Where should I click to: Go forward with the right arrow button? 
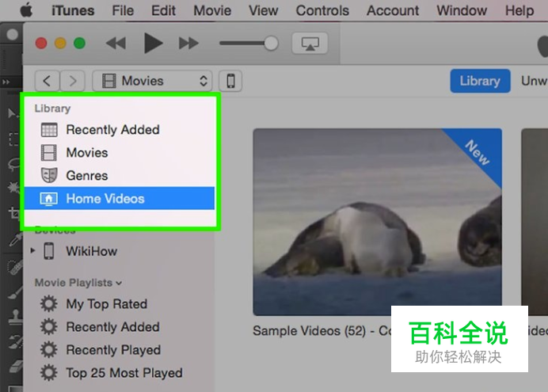(x=72, y=81)
